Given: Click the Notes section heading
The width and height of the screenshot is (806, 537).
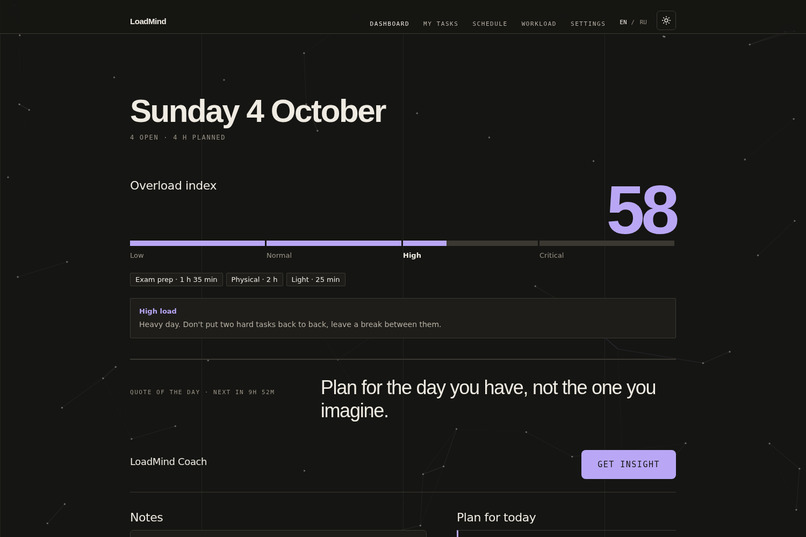Looking at the screenshot, I should (x=146, y=517).
